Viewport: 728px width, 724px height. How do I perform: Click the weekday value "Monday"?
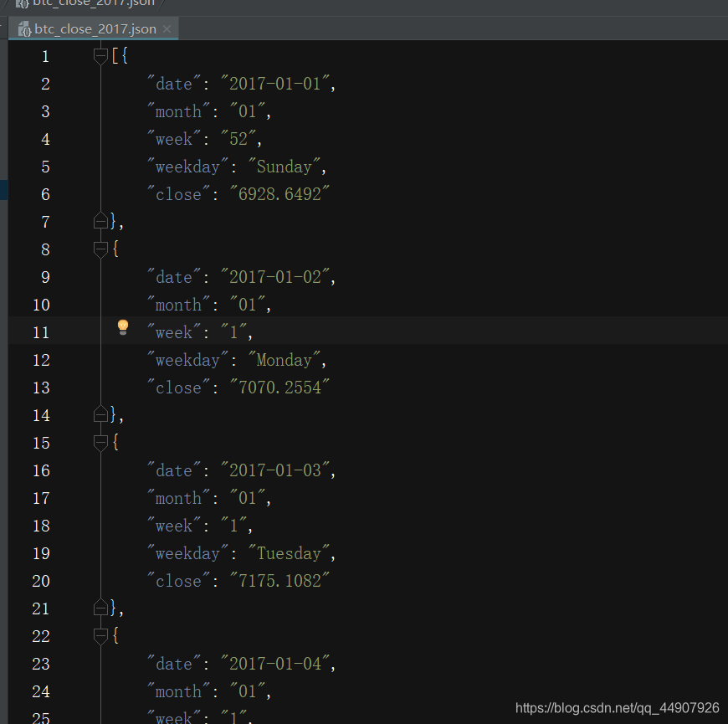285,360
